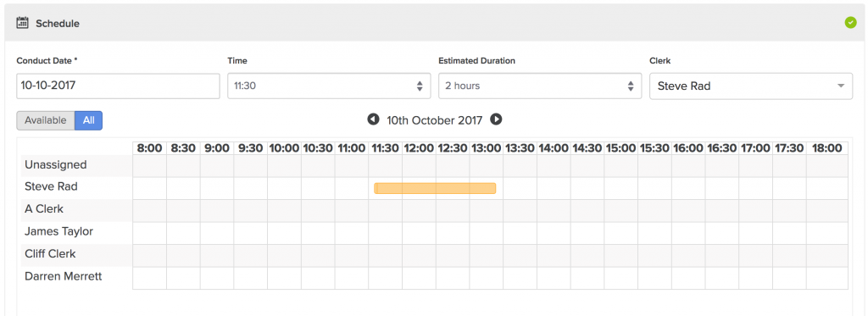Select the A Clerk row label

[44, 209]
